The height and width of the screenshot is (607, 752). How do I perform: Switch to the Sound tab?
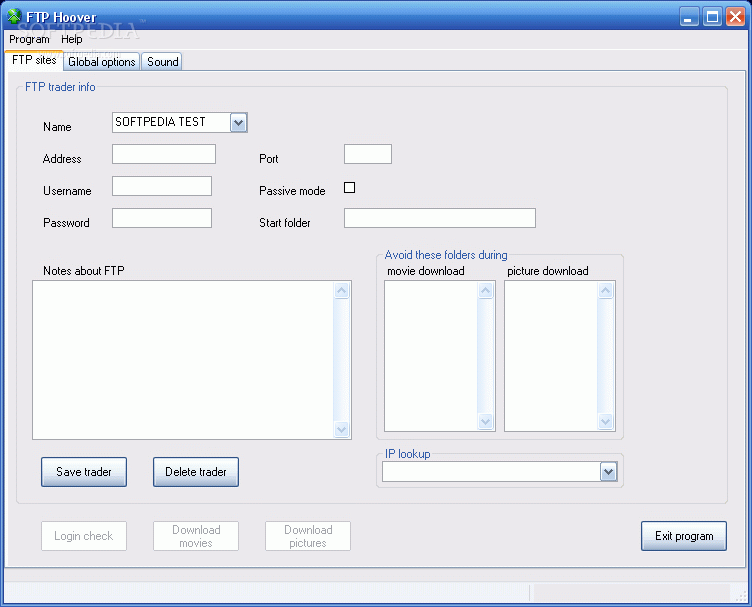[162, 62]
